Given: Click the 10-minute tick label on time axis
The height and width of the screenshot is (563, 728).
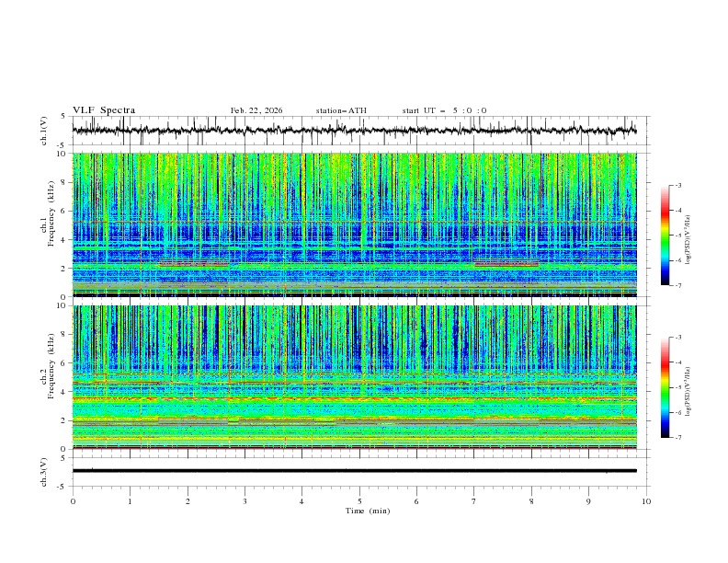Looking at the screenshot, I should (646, 500).
